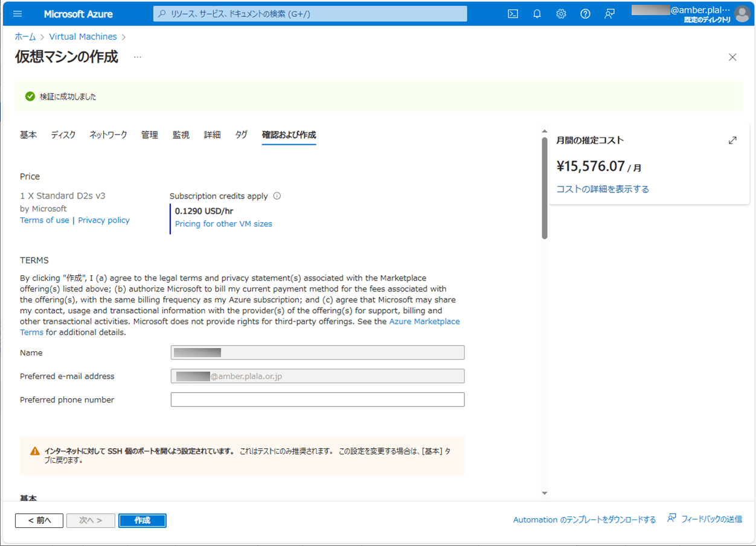Open the ellipsis menu beside 仮想マシンの作成
This screenshot has height=546, width=756.
138,57
